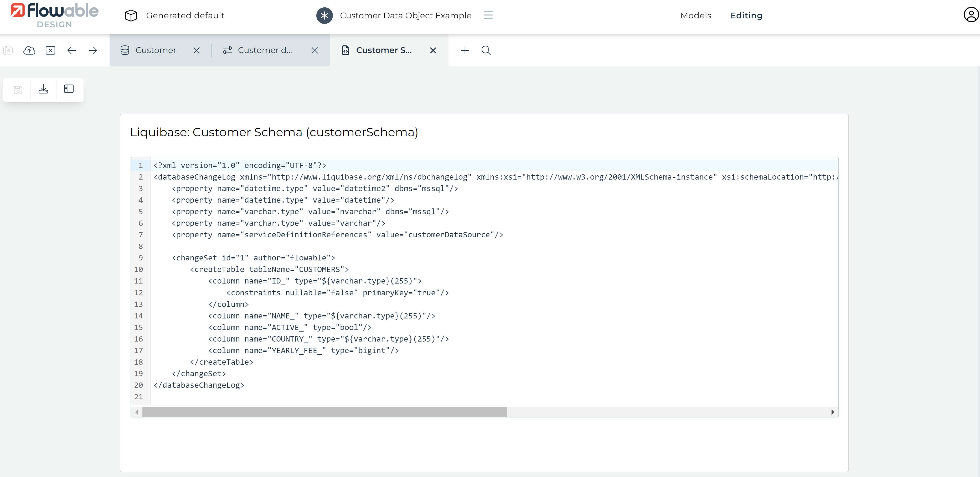Upload the model to the cloud
The width and height of the screenshot is (980, 477).
29,50
